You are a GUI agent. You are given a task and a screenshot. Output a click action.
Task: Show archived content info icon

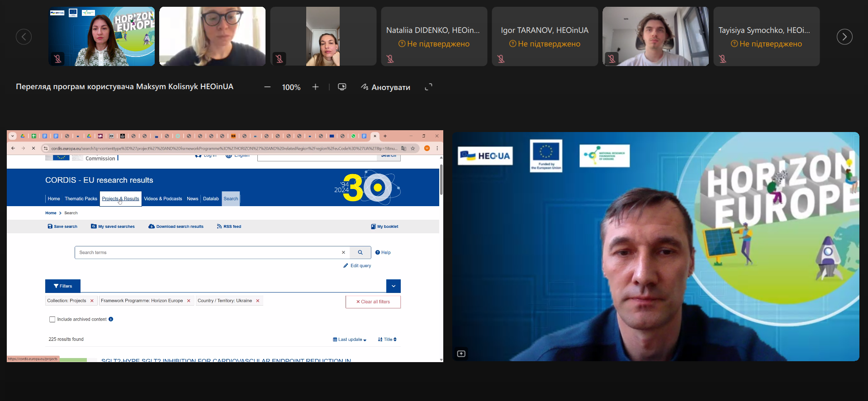[111, 319]
